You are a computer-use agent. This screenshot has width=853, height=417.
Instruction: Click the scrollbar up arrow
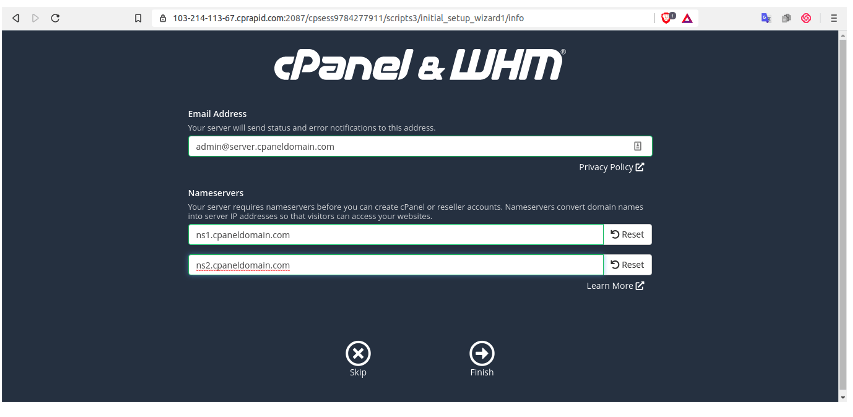pyautogui.click(x=843, y=35)
